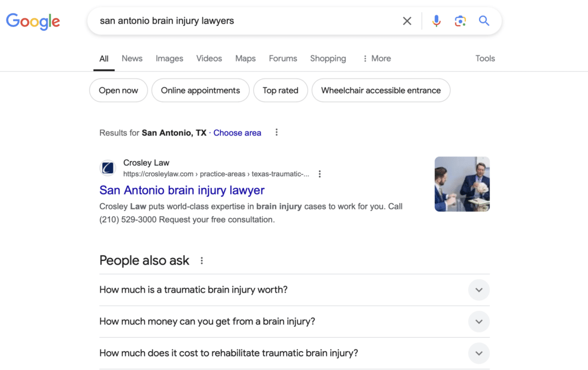Toggle the Open now filter chip
This screenshot has width=588, height=370.
118,91
